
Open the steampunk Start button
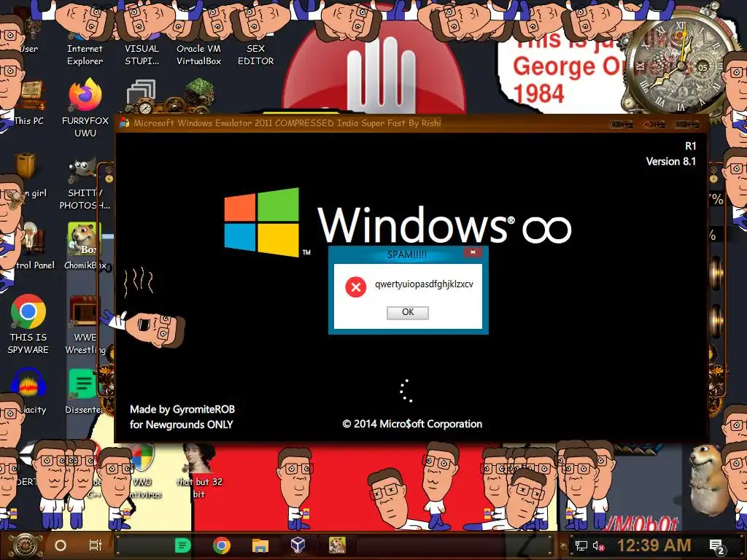(26, 545)
